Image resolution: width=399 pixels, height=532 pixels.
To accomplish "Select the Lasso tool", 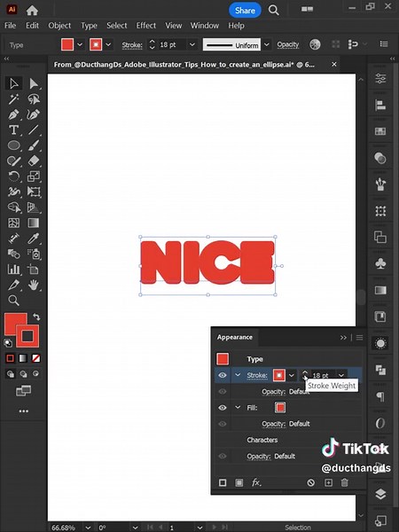I will tap(34, 99).
